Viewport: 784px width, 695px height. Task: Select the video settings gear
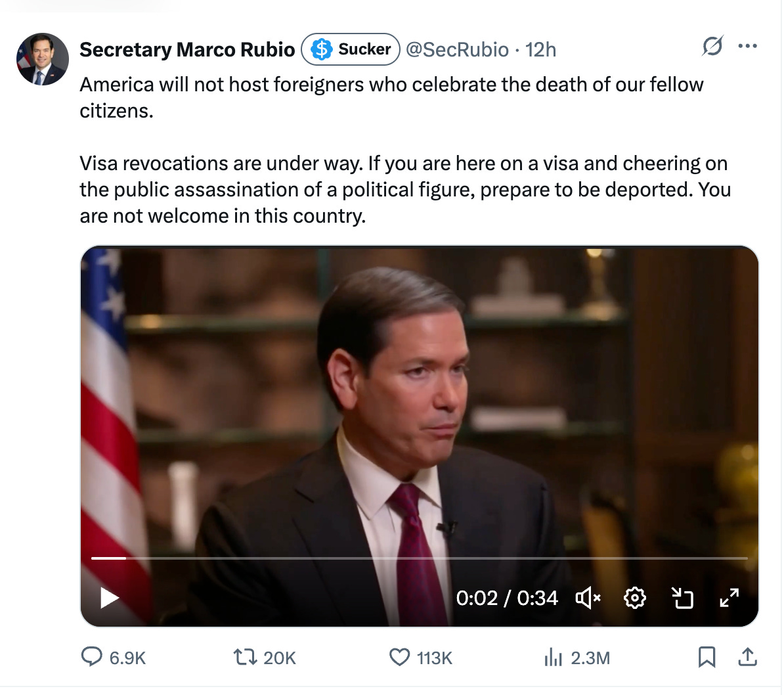(x=634, y=598)
